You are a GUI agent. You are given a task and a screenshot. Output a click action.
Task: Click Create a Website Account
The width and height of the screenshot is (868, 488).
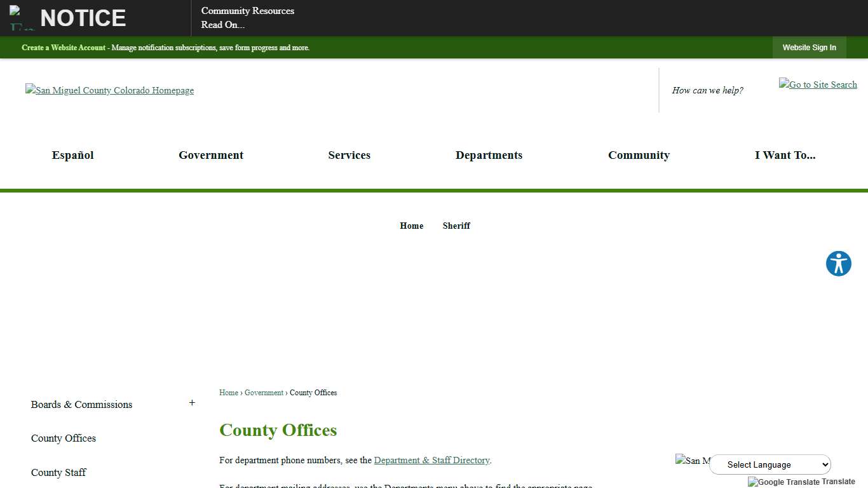(63, 48)
